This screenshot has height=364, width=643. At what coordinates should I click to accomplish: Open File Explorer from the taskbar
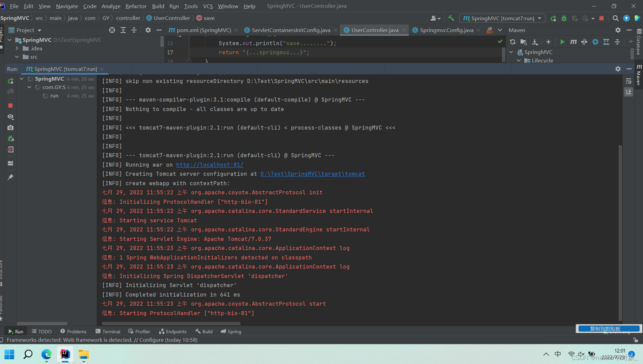coord(84,354)
